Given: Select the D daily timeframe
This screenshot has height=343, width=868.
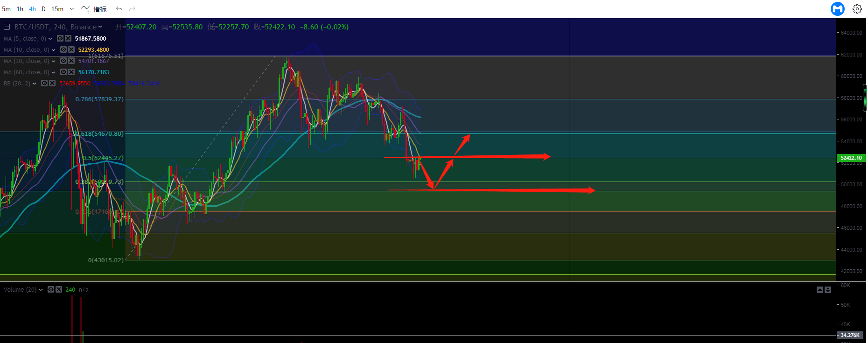Looking at the screenshot, I should click(x=43, y=9).
